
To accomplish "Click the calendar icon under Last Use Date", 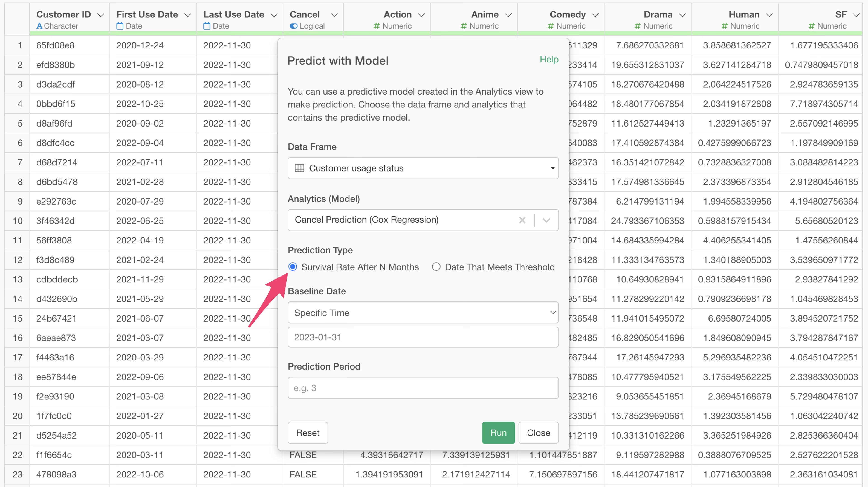I will click(207, 26).
